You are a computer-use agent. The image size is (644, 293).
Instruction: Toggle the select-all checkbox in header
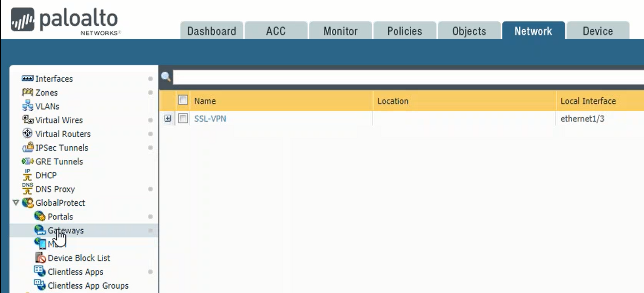point(183,100)
